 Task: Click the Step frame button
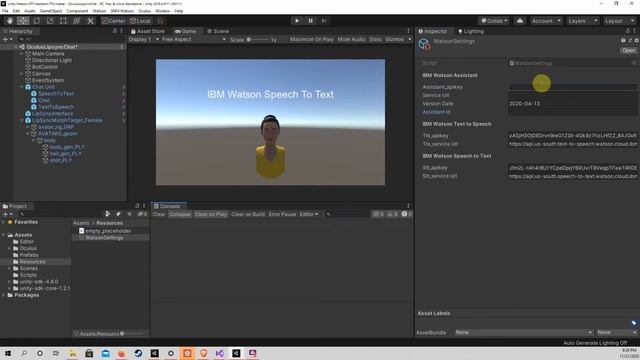(x=324, y=21)
